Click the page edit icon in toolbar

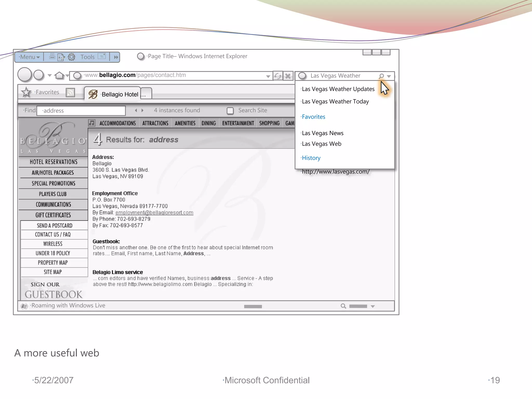[61, 57]
